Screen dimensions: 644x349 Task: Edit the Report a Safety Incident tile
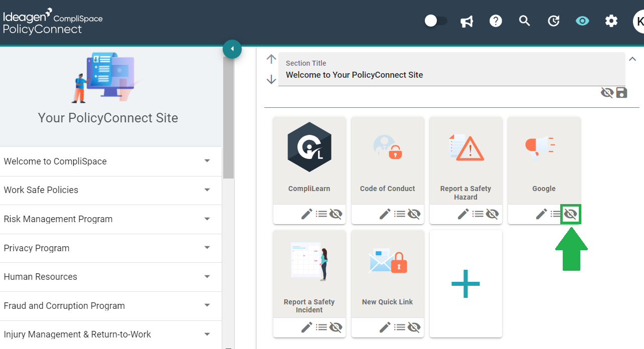306,327
